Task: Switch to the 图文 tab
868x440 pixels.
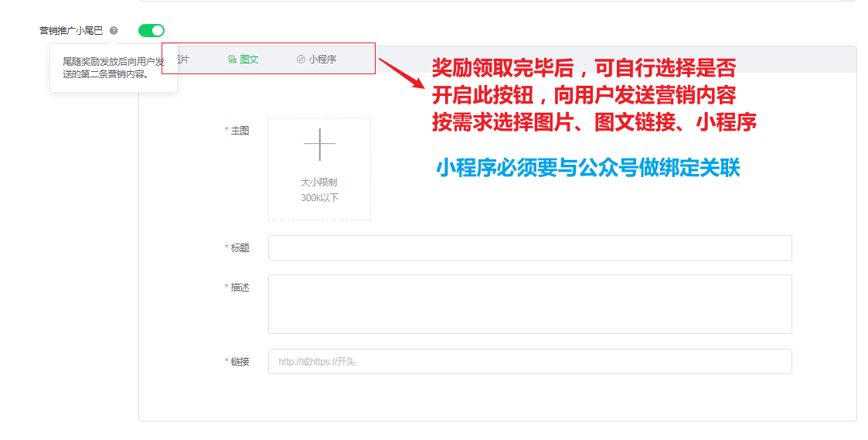Action: tap(243, 60)
